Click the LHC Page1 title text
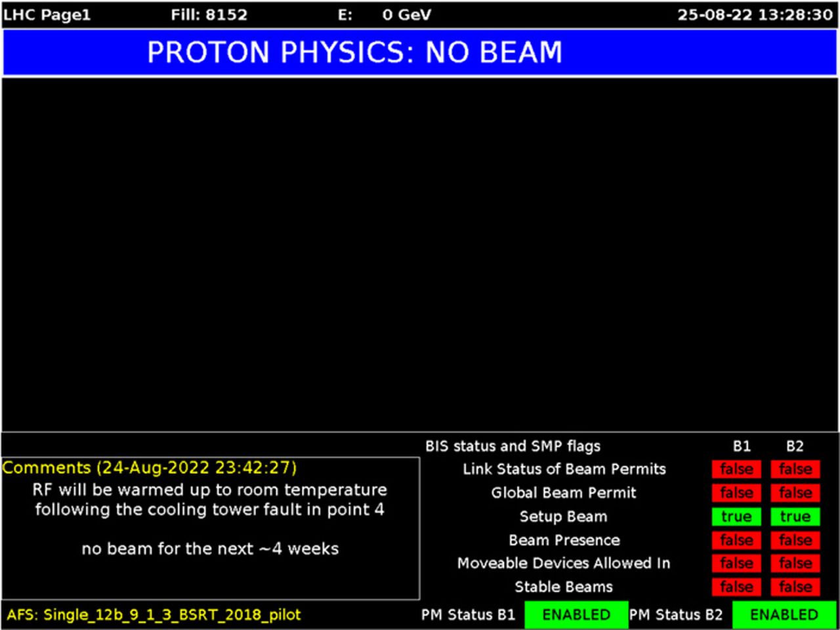The height and width of the screenshot is (630, 840). [x=47, y=15]
